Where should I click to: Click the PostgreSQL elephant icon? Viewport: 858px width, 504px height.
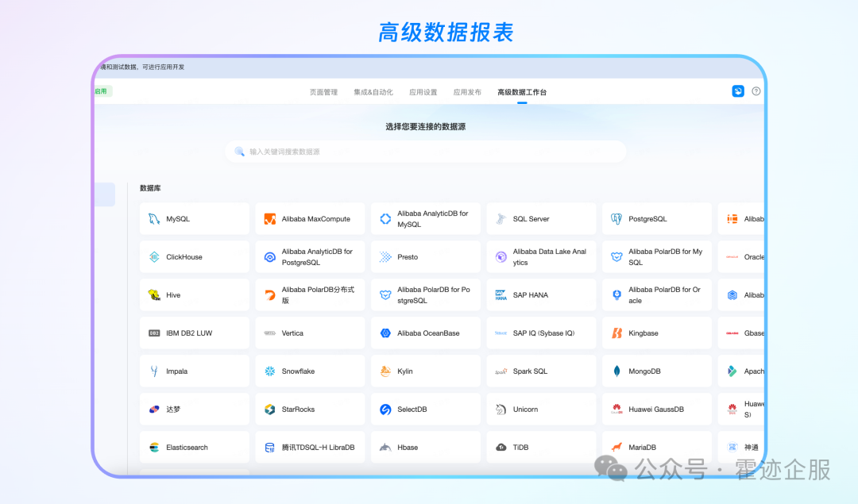tap(616, 219)
